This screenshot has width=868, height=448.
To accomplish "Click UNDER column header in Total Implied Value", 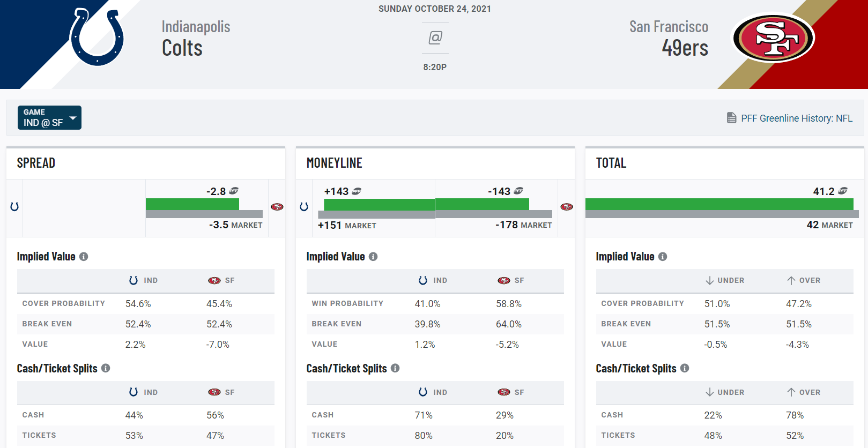I will tap(725, 280).
